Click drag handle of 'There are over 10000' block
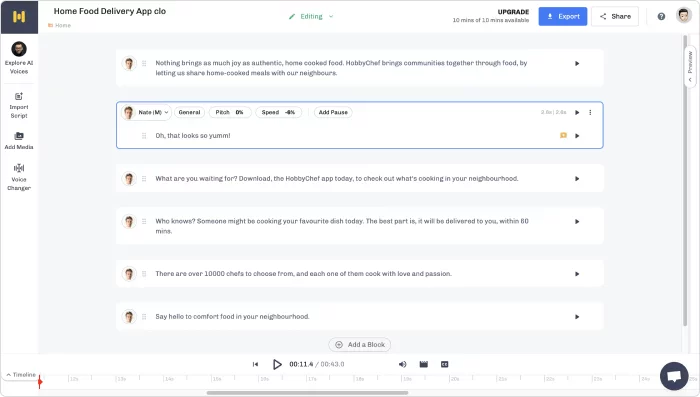Viewport: 700px width, 397px height. 144,274
